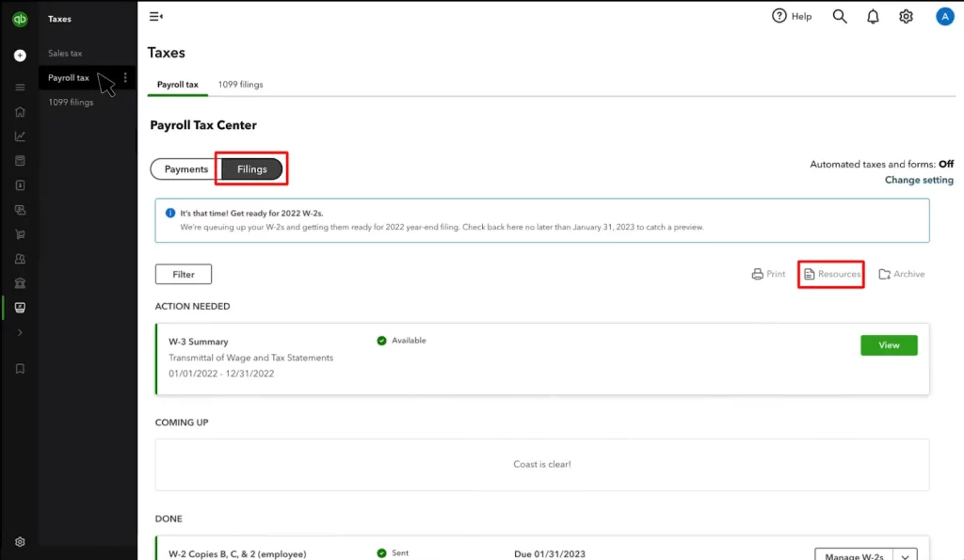The height and width of the screenshot is (560, 964).
Task: Select the Filings toggle segment
Action: coord(252,169)
